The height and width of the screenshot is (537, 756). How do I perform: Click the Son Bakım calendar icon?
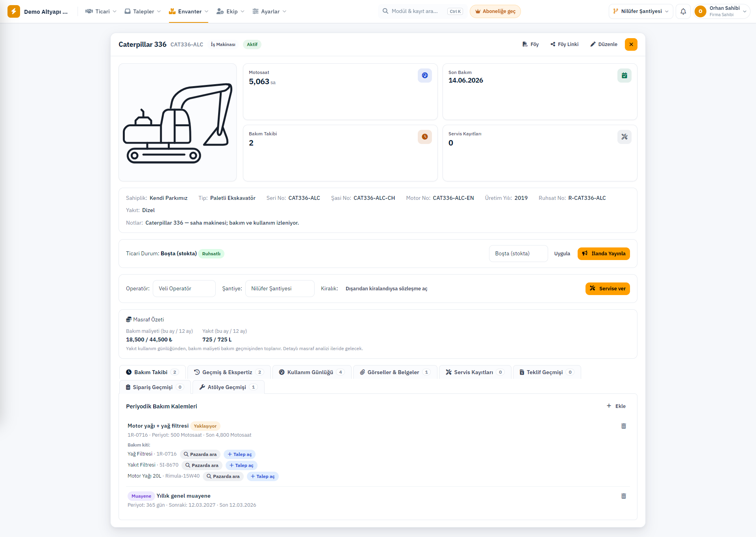(624, 76)
